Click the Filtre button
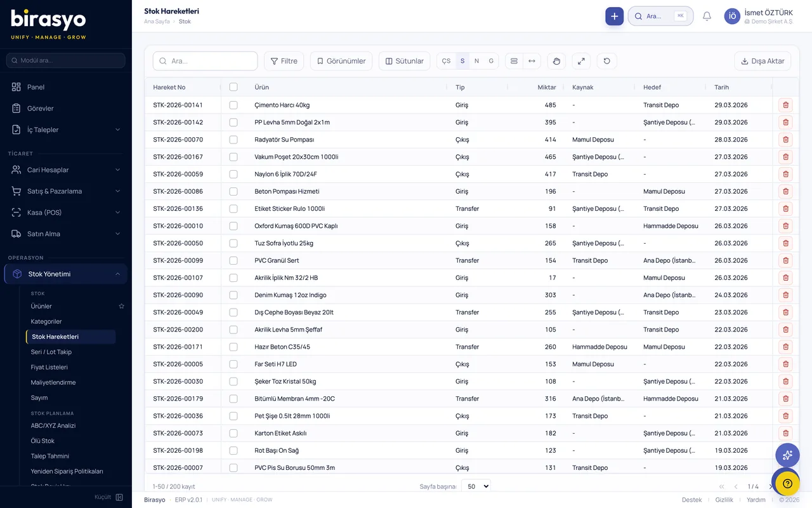The height and width of the screenshot is (508, 812). (284, 61)
